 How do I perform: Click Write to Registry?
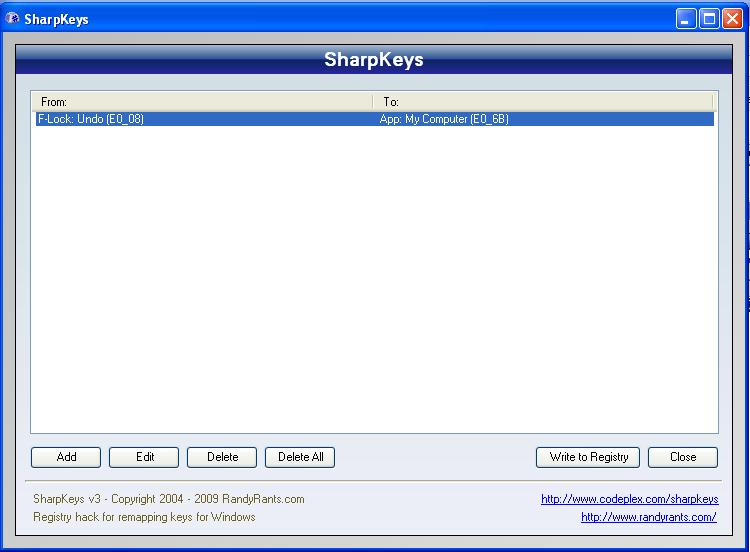tap(588, 457)
